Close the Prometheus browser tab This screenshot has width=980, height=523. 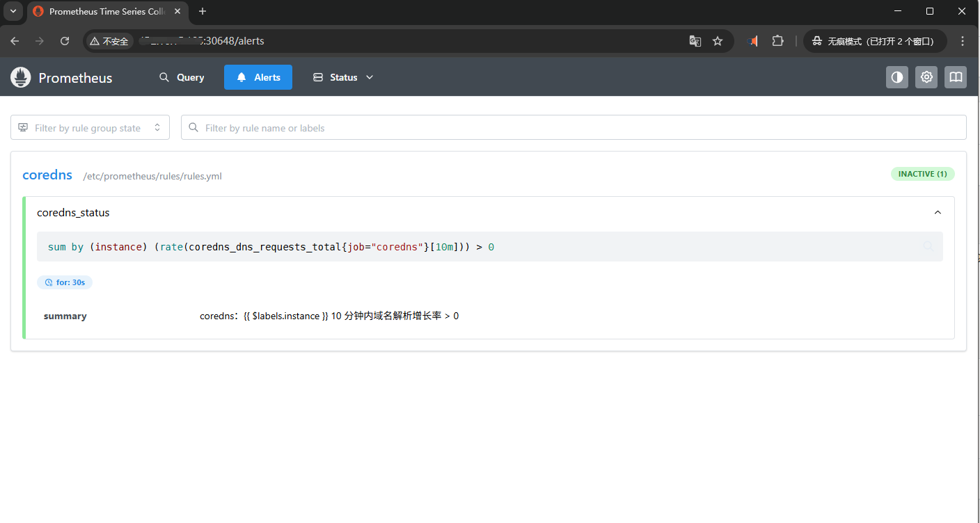click(x=177, y=11)
